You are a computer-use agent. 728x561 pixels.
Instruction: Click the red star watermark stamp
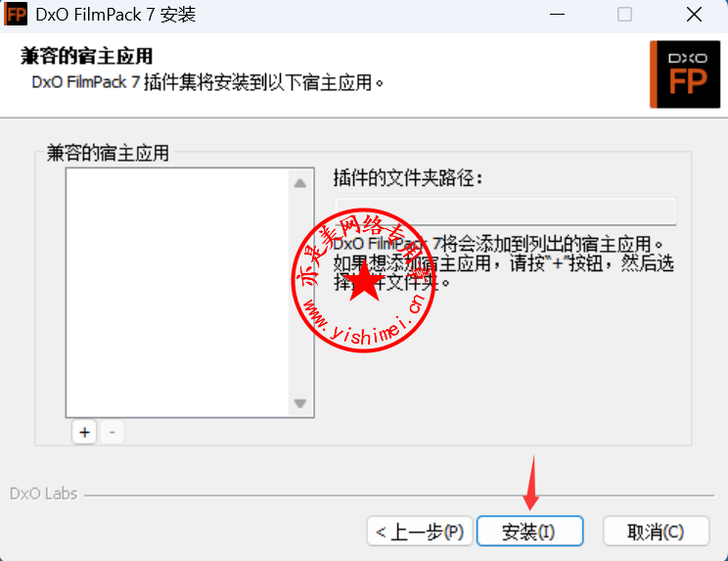364,280
